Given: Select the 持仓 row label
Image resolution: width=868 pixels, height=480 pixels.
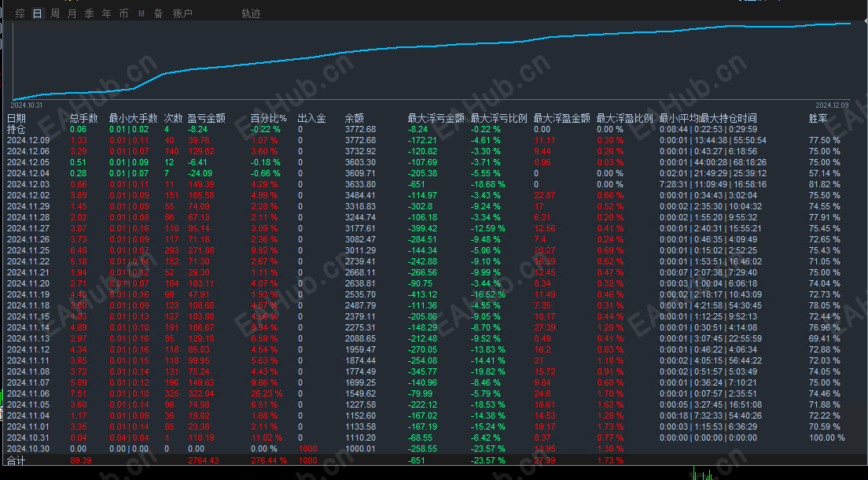Looking at the screenshot, I should (x=16, y=129).
